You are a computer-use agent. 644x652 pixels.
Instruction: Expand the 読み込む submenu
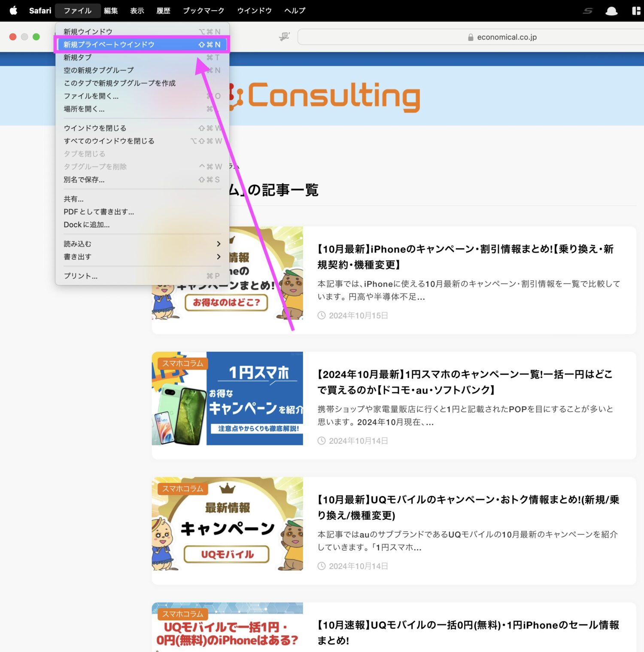(142, 244)
